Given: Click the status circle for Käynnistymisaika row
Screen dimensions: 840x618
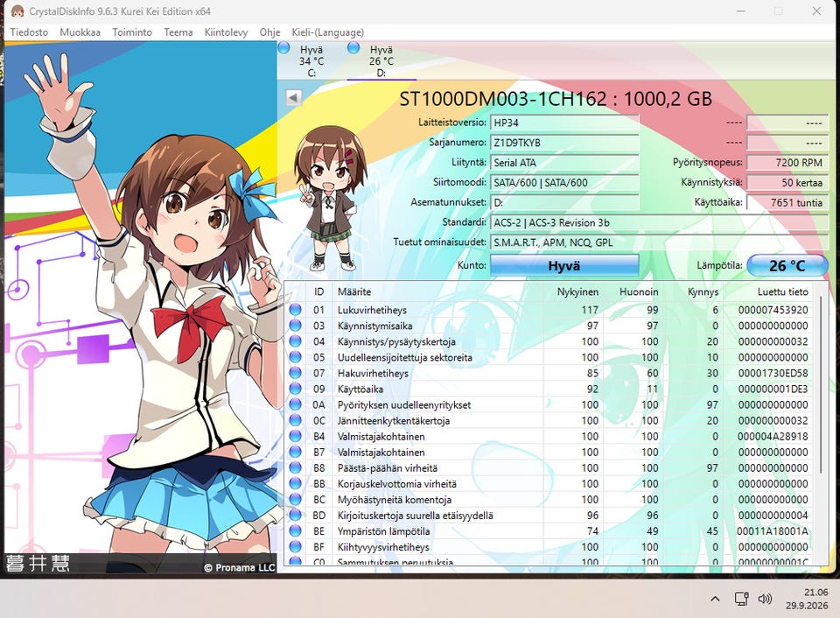Looking at the screenshot, I should [x=295, y=326].
